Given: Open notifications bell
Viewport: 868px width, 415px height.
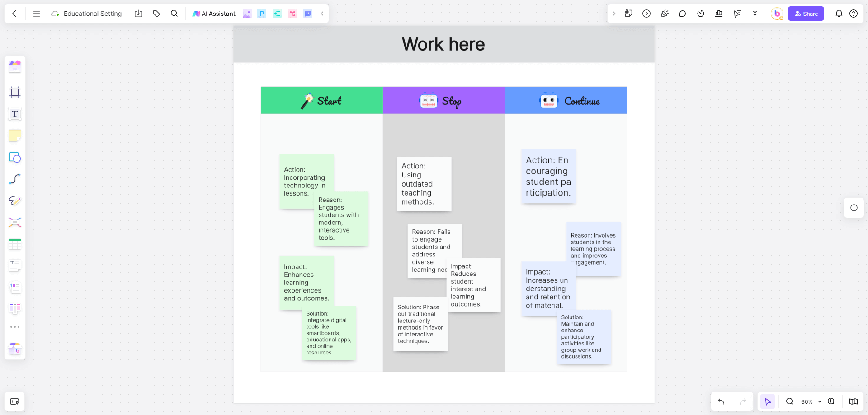Looking at the screenshot, I should point(839,14).
